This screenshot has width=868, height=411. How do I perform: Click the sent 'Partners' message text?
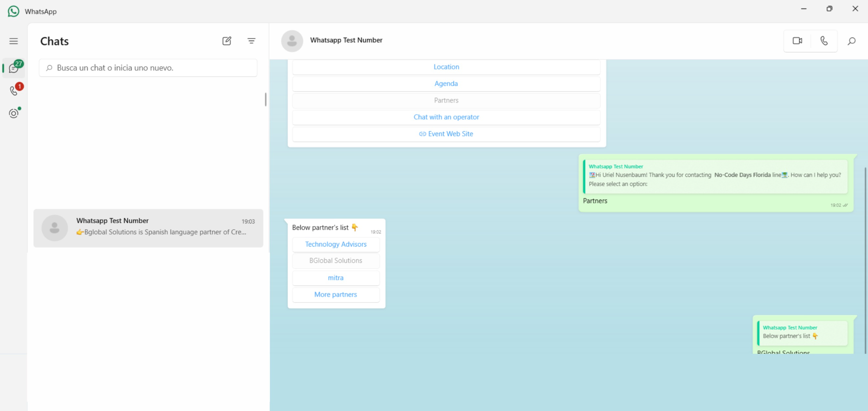pos(595,201)
